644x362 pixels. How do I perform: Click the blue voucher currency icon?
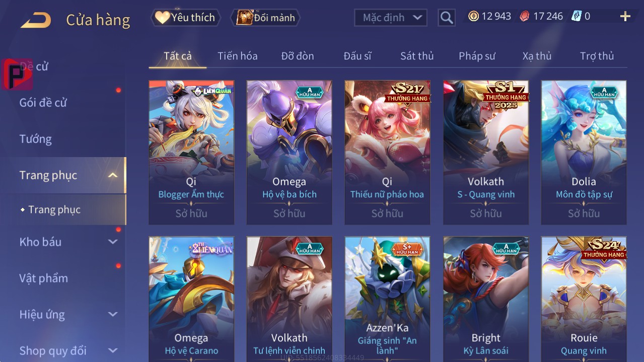coord(576,17)
